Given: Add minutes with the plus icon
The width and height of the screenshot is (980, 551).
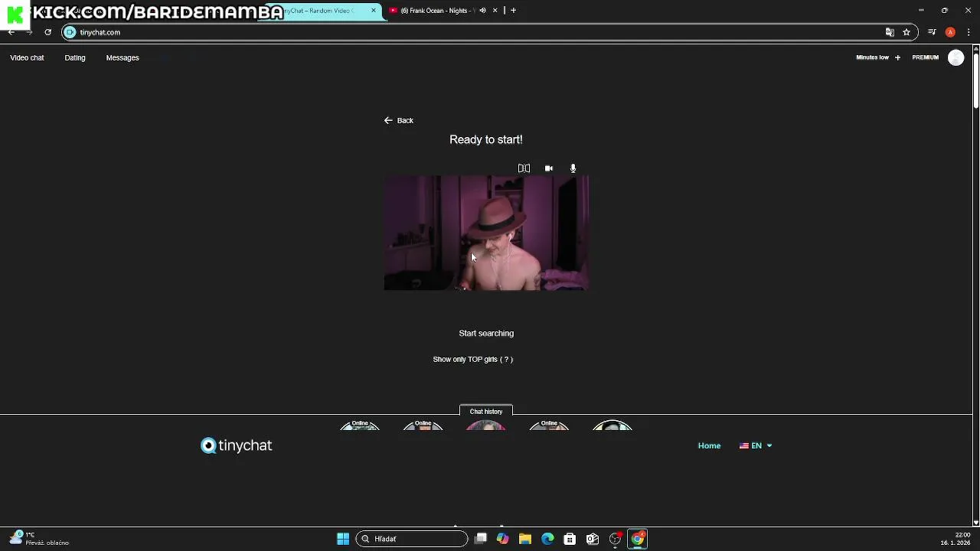Looking at the screenshot, I should point(897,57).
